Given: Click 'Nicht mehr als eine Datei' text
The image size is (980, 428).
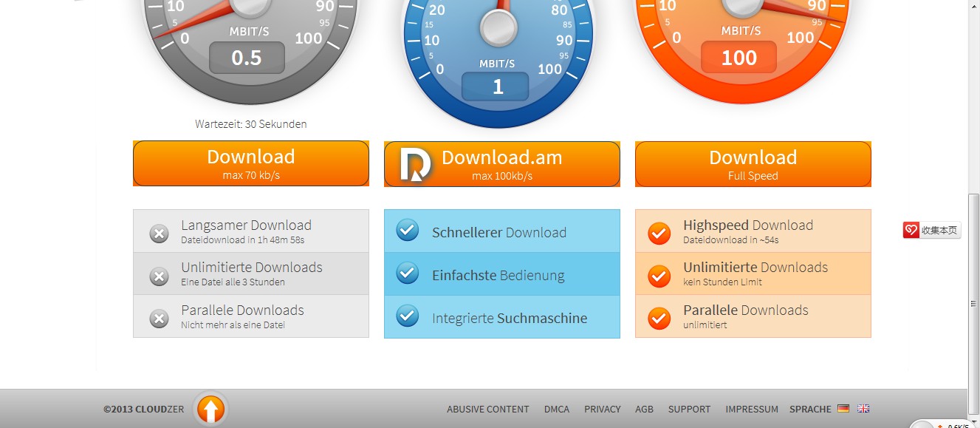Looking at the screenshot, I should (233, 325).
